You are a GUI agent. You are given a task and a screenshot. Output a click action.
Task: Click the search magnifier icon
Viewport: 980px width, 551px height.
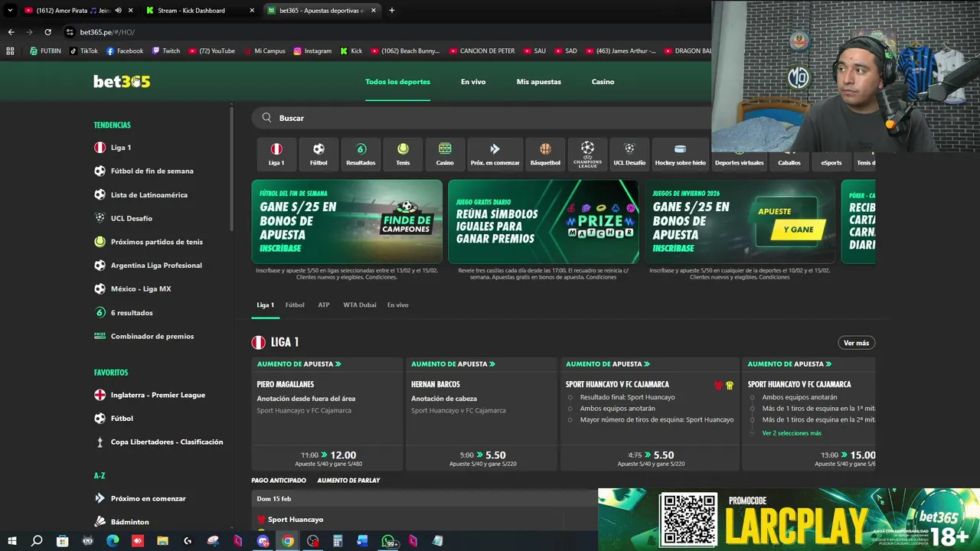click(x=266, y=118)
